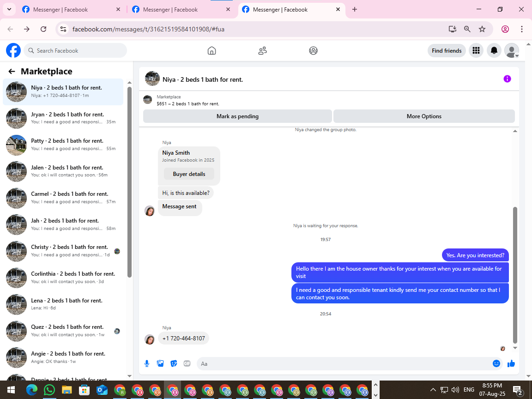Click More Options button
Image resolution: width=532 pixels, height=399 pixels.
pos(424,116)
